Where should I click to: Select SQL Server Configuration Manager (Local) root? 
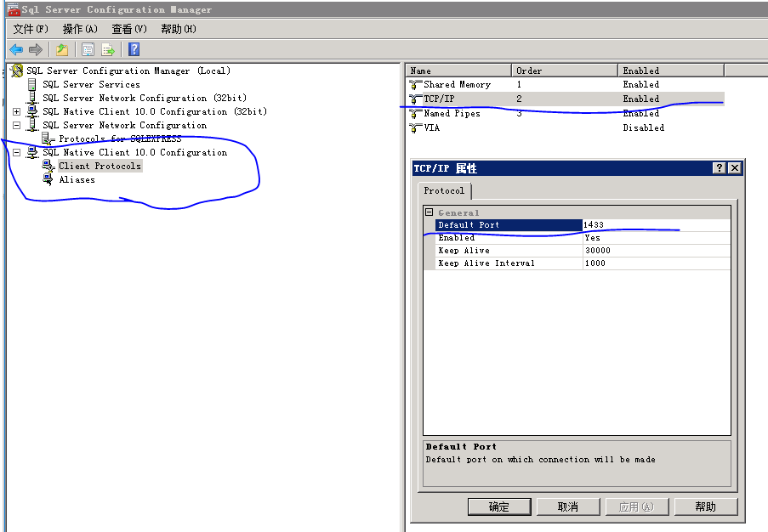(128, 71)
